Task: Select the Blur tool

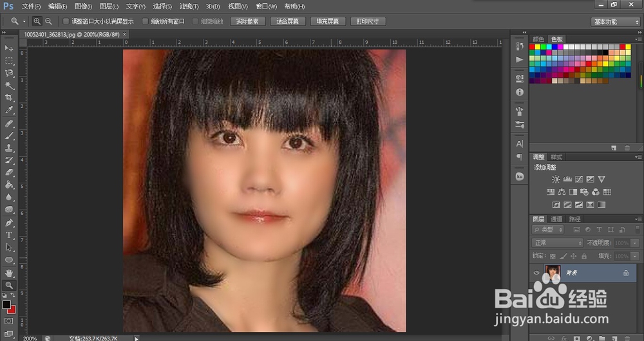Action: pos(8,198)
